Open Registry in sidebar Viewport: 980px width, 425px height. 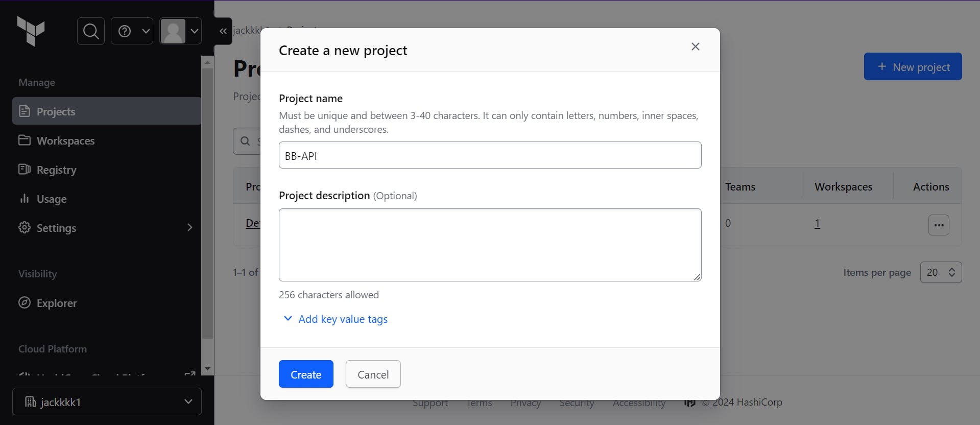(107, 169)
